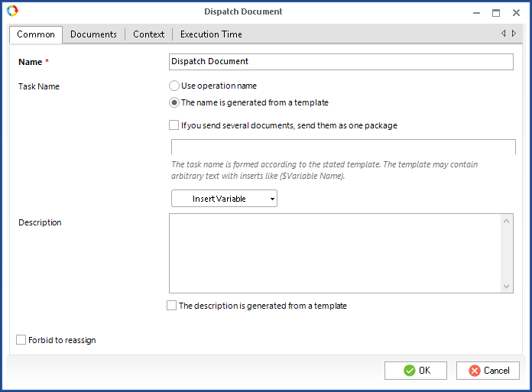Switch to the Documents tab

coord(93,34)
